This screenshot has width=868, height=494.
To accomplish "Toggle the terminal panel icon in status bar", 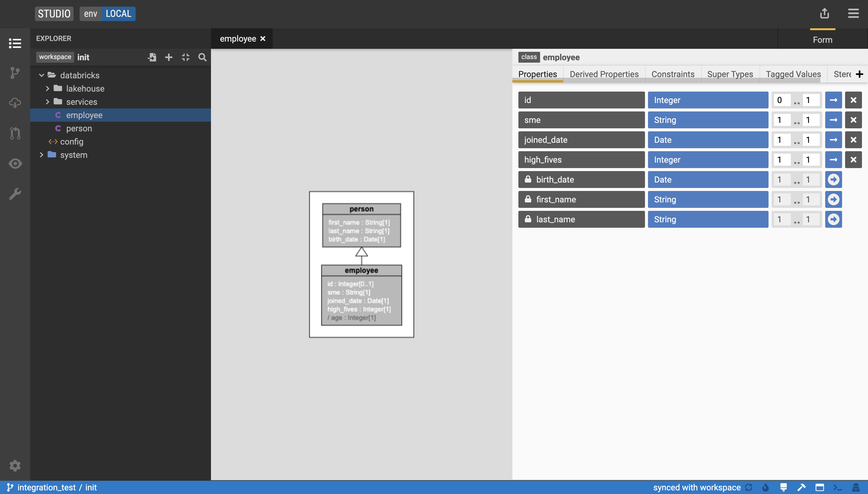I will click(837, 488).
